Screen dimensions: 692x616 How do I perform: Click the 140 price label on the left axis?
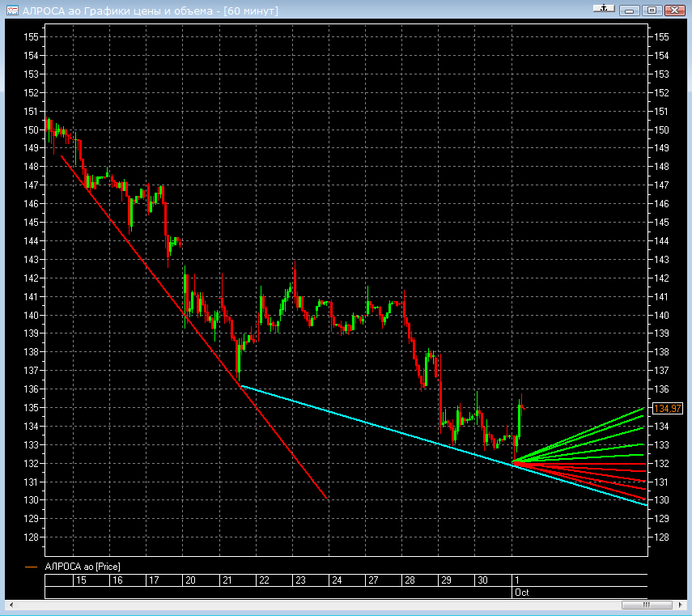(31, 316)
